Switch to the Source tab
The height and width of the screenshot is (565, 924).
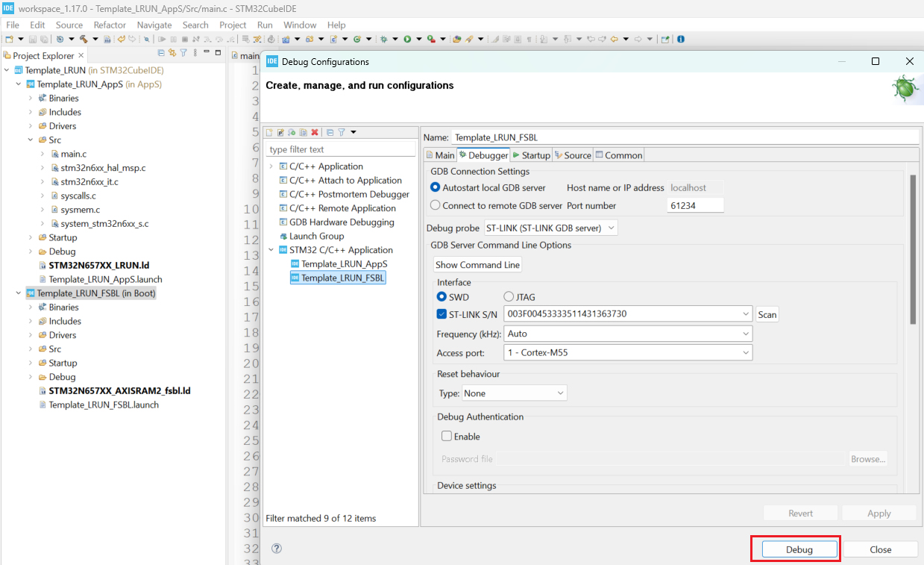click(x=573, y=155)
